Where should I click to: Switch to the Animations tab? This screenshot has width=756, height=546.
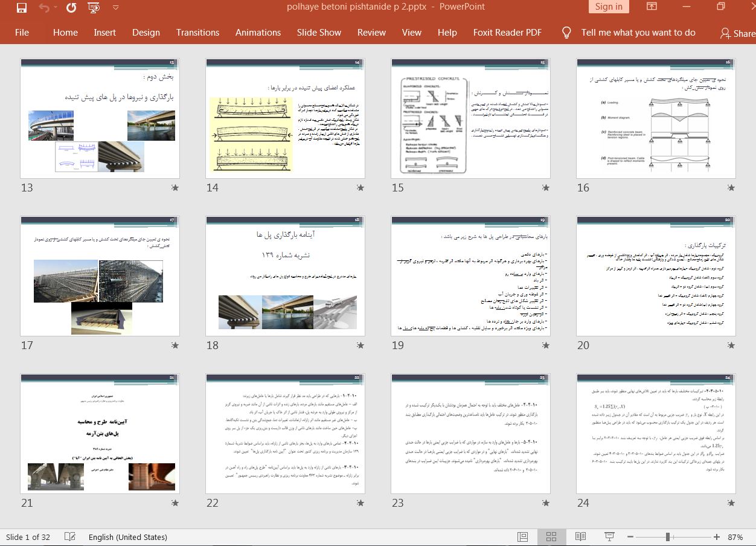258,33
